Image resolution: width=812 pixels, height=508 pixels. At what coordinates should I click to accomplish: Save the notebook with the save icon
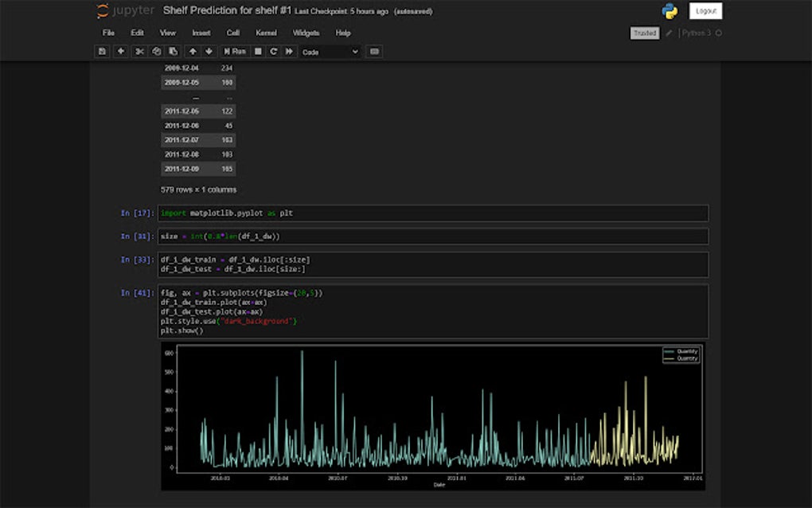coord(102,51)
